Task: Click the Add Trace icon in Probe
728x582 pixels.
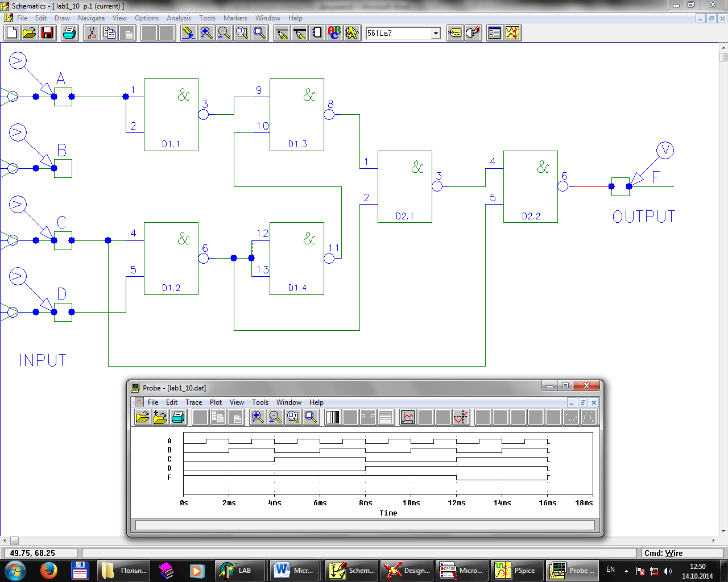Action: click(408, 417)
